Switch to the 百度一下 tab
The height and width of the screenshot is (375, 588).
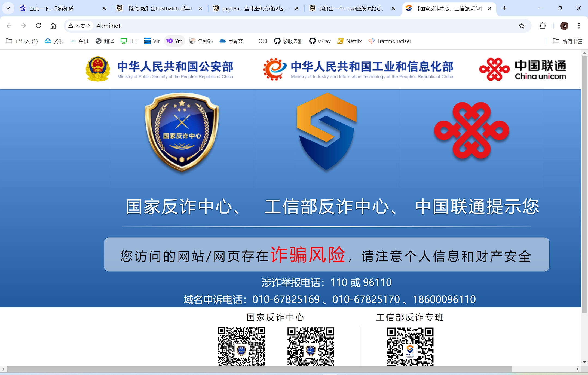63,8
